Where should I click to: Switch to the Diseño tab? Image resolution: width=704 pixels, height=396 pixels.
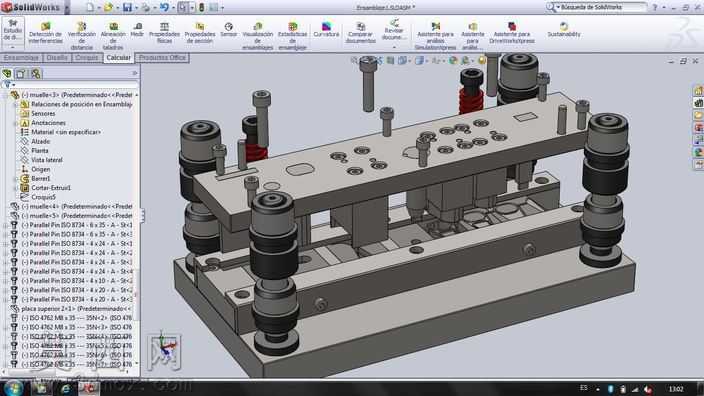pyautogui.click(x=57, y=57)
